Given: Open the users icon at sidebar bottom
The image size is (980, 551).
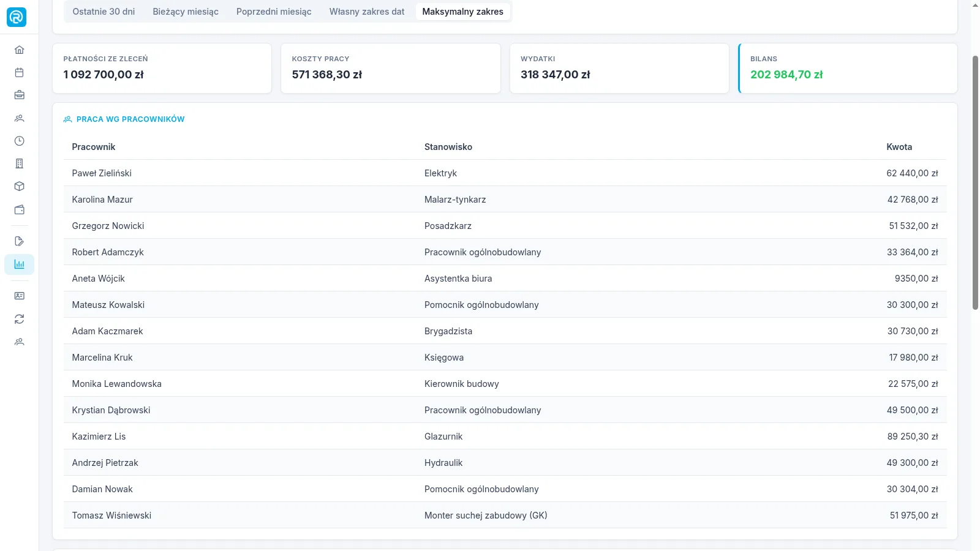Looking at the screenshot, I should [x=19, y=342].
